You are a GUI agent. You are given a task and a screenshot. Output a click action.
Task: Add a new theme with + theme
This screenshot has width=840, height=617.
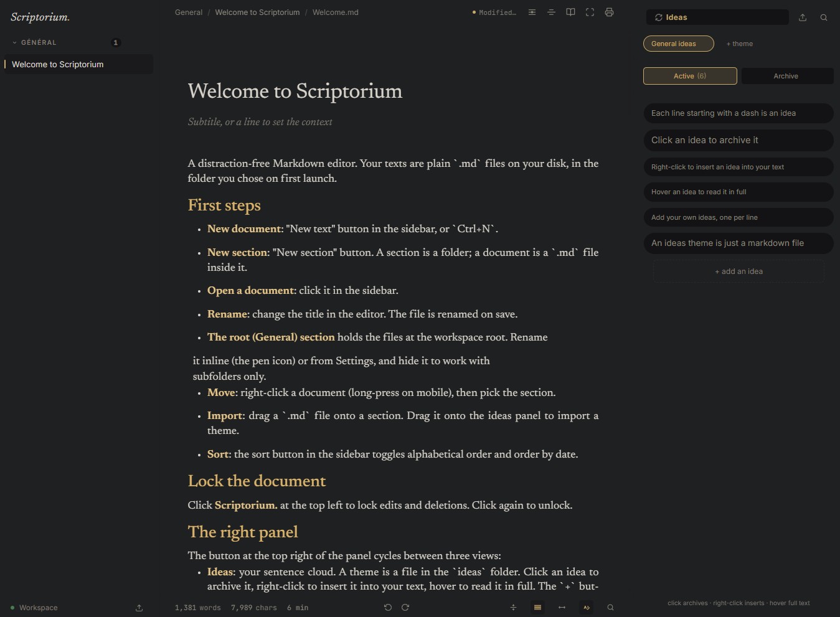tap(740, 44)
